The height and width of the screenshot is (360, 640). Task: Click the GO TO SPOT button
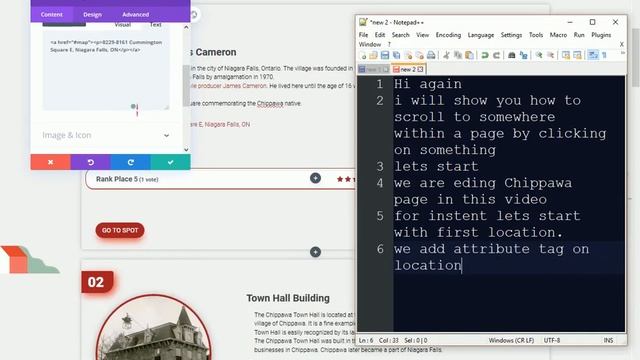120,230
